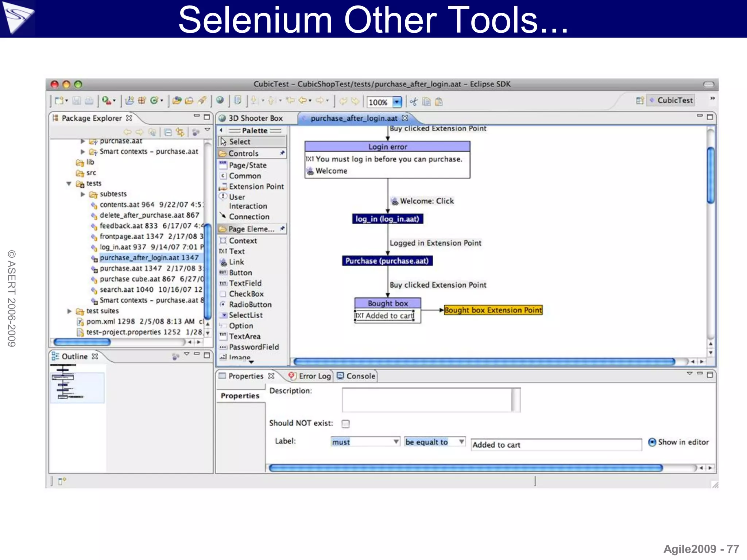Expand the test suites folder
Viewport: 747px width, 560px height.
coord(69,311)
